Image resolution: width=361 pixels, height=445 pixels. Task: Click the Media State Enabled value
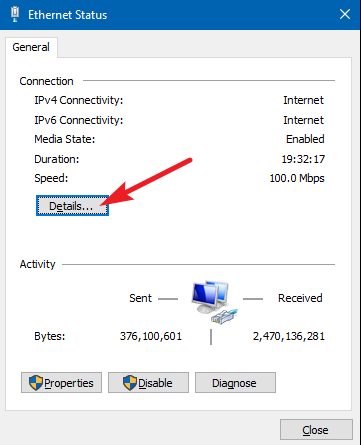(305, 139)
